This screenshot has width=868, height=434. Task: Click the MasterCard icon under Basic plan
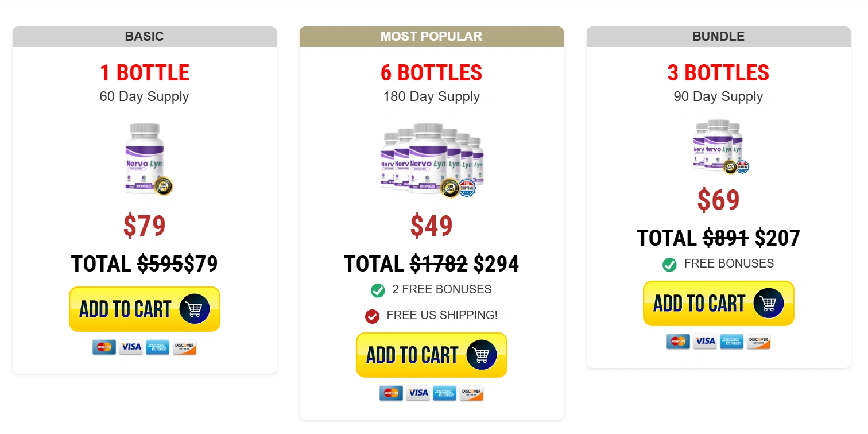tap(104, 347)
